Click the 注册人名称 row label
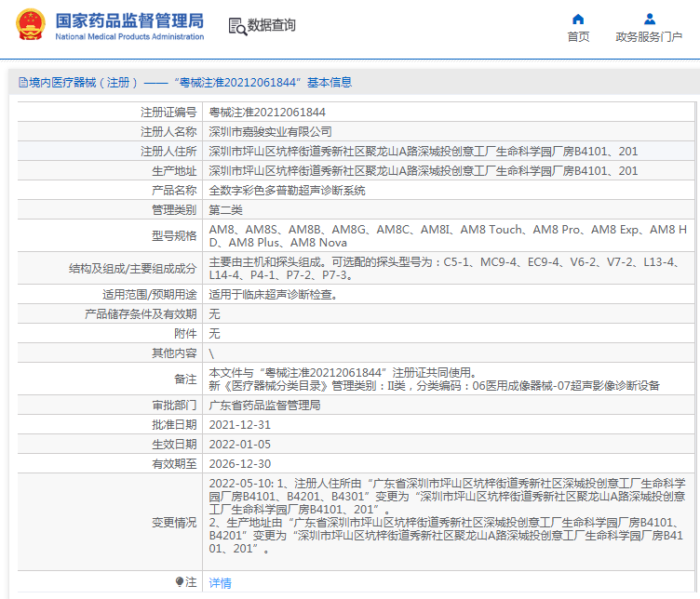The height and width of the screenshot is (599, 700). 168,132
